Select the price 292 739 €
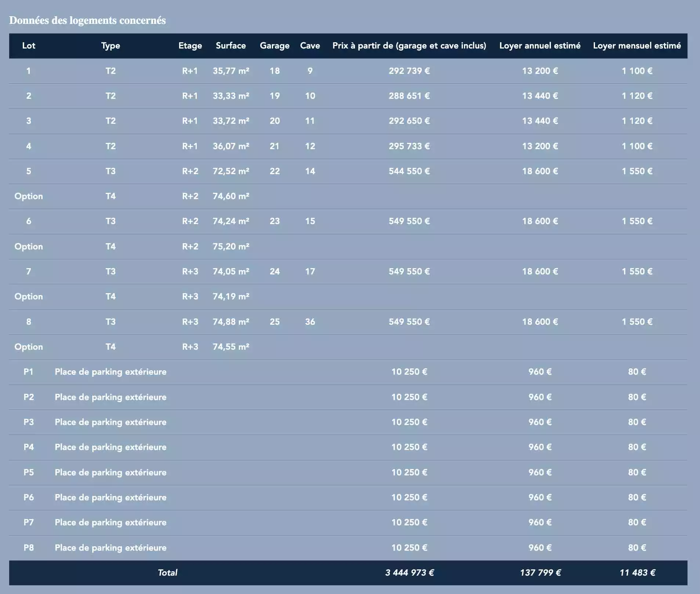Viewport: 700px width, 594px height. click(409, 71)
